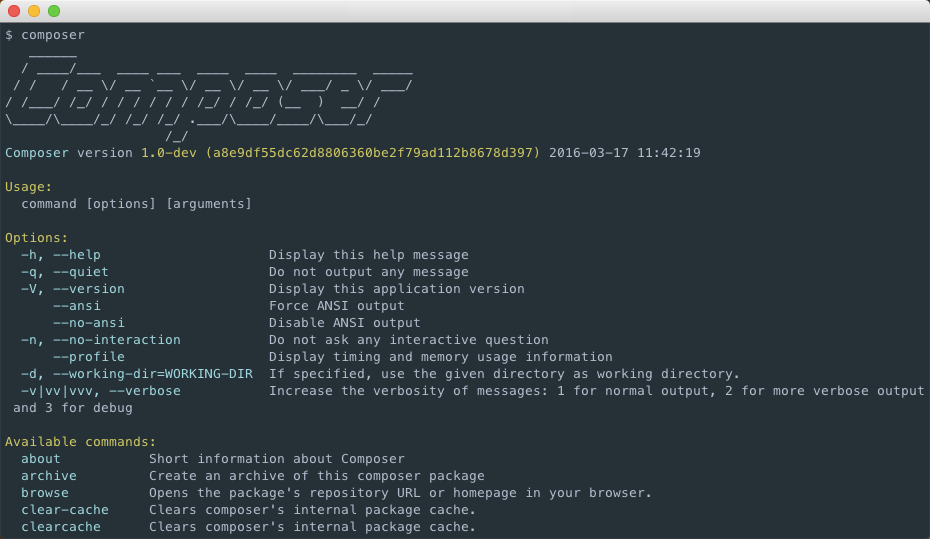Click 'Force ANSI output' description
Viewport: 930px width, 539px height.
pos(336,306)
